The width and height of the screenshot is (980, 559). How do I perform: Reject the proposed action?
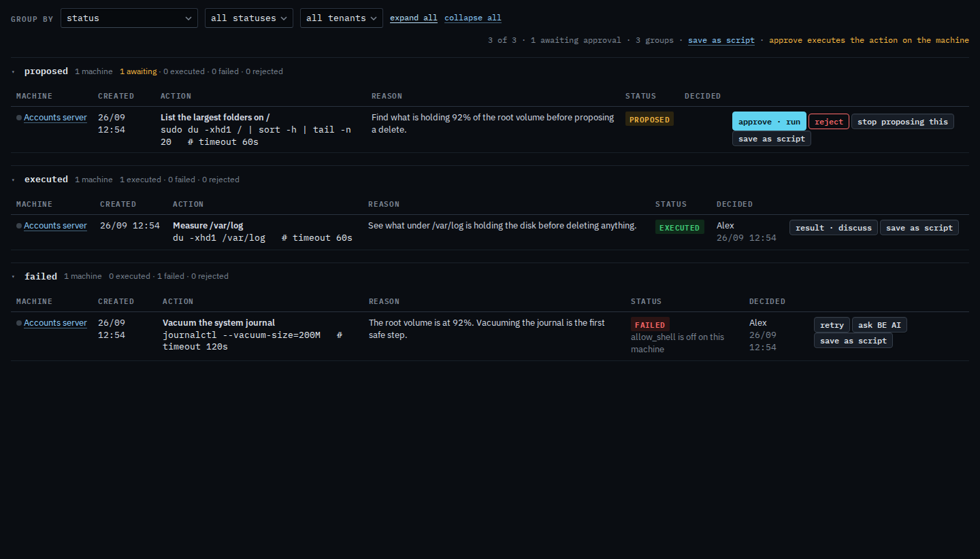click(x=829, y=122)
